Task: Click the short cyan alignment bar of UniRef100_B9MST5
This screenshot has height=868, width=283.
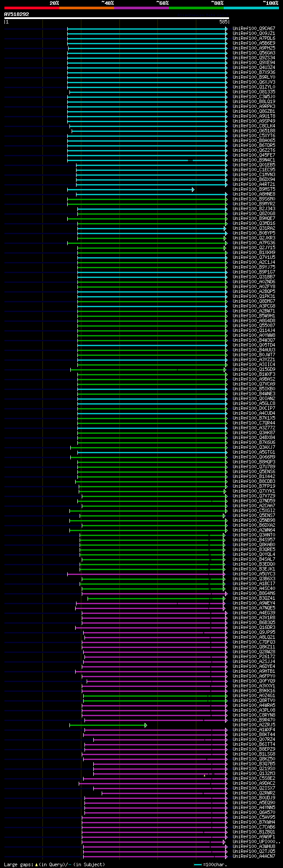Action: pos(130,189)
